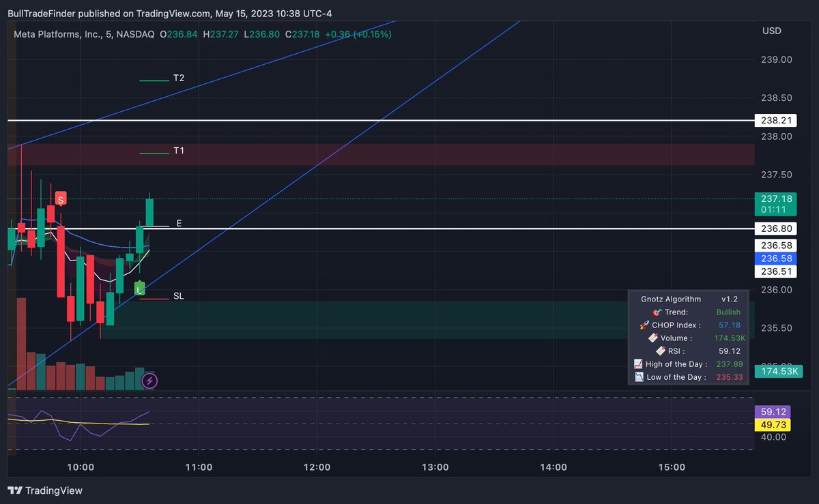
Task: Select the red S sell signal marker
Action: click(60, 198)
